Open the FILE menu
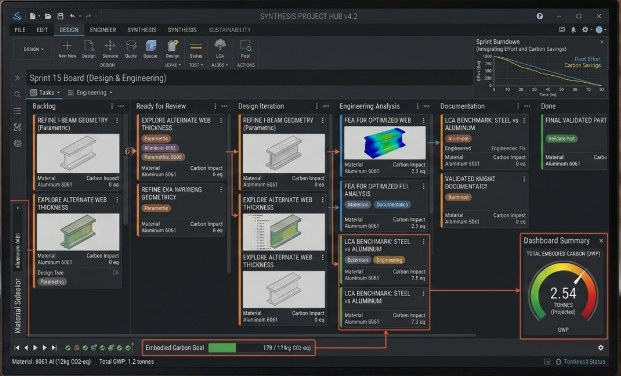Screen dimensions: 621x376 pos(20,30)
